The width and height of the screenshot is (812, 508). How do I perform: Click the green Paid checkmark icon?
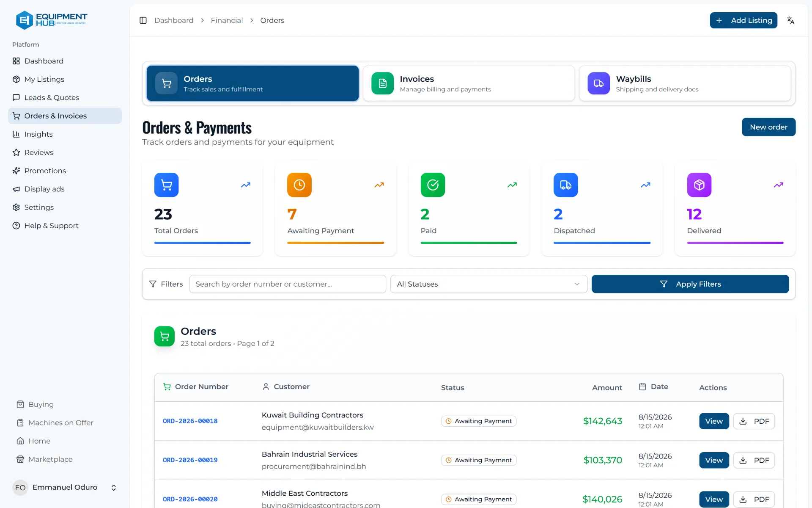(x=433, y=185)
